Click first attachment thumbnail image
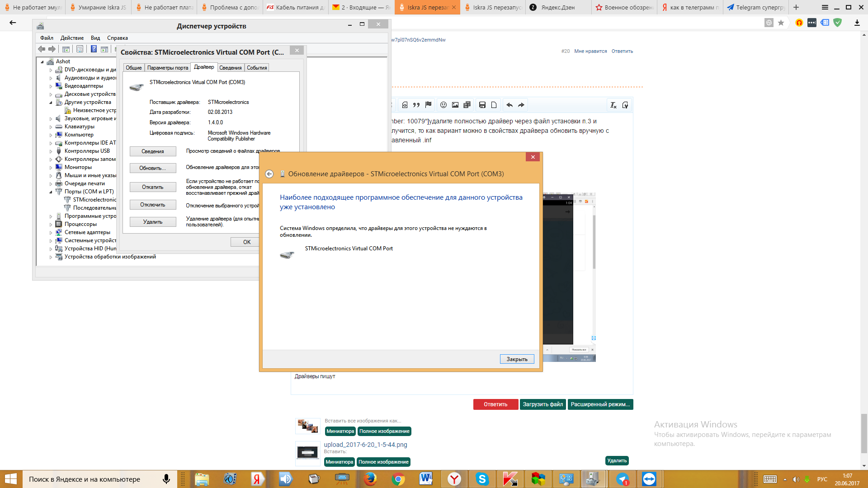Image resolution: width=868 pixels, height=488 pixels. [x=307, y=425]
